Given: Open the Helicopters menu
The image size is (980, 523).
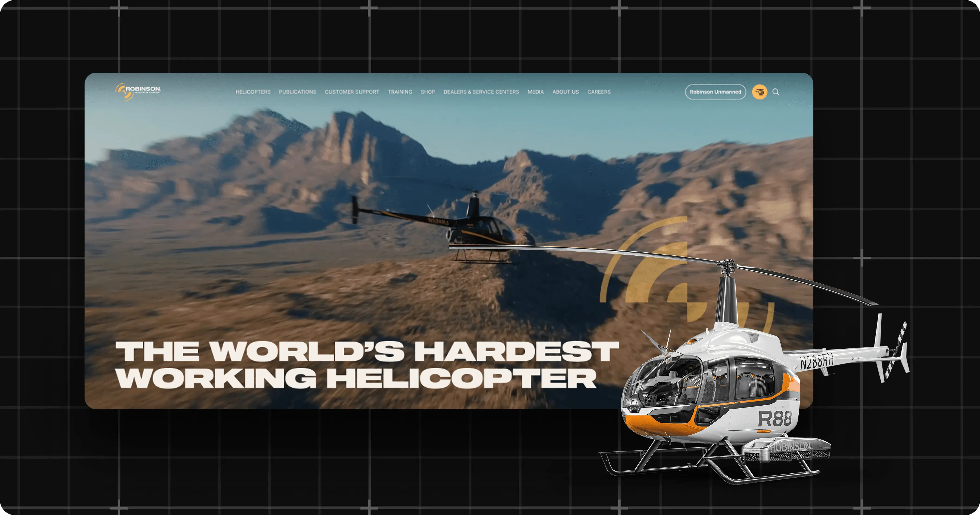Looking at the screenshot, I should [253, 92].
